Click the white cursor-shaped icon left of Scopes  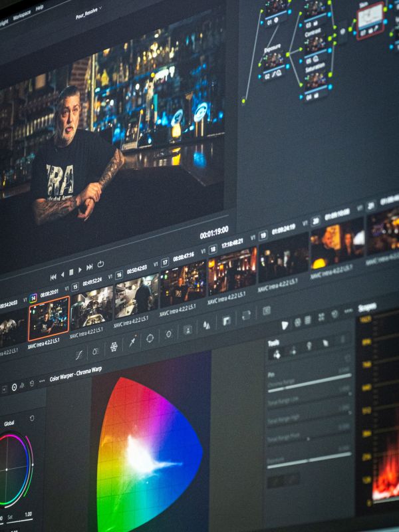tap(285, 325)
